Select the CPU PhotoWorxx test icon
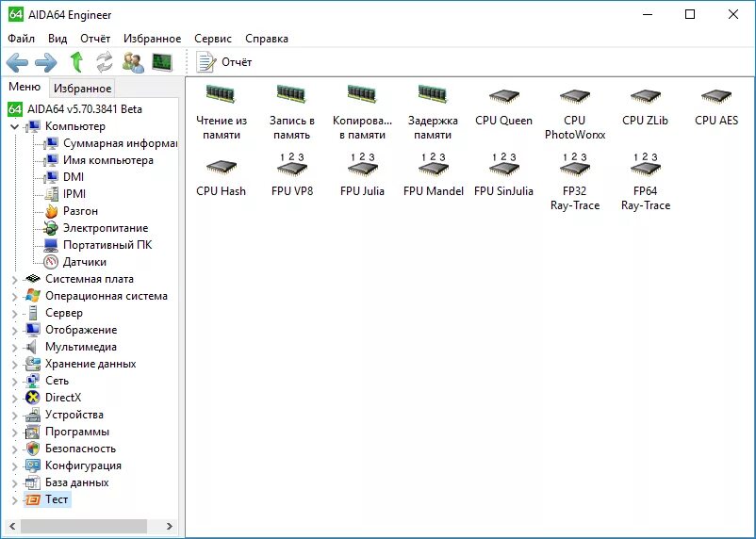This screenshot has height=539, width=756. [575, 114]
